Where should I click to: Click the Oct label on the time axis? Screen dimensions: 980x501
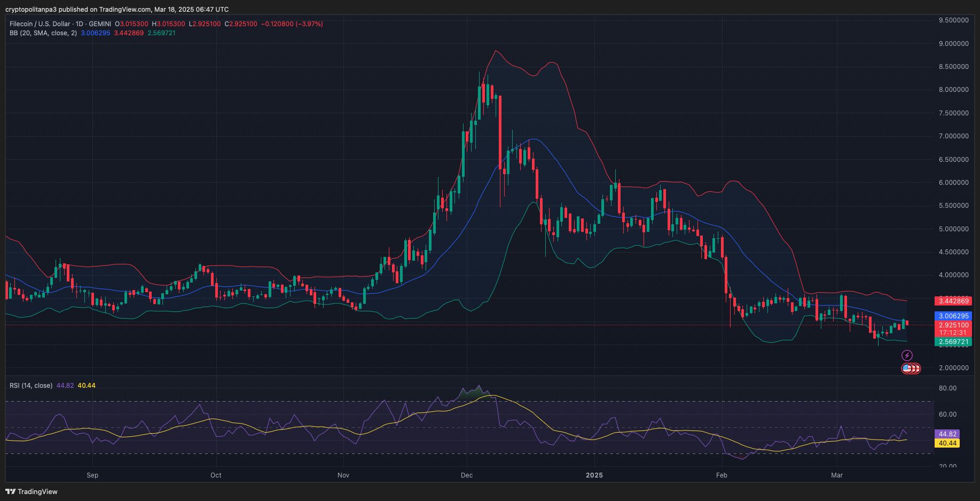tap(216, 475)
